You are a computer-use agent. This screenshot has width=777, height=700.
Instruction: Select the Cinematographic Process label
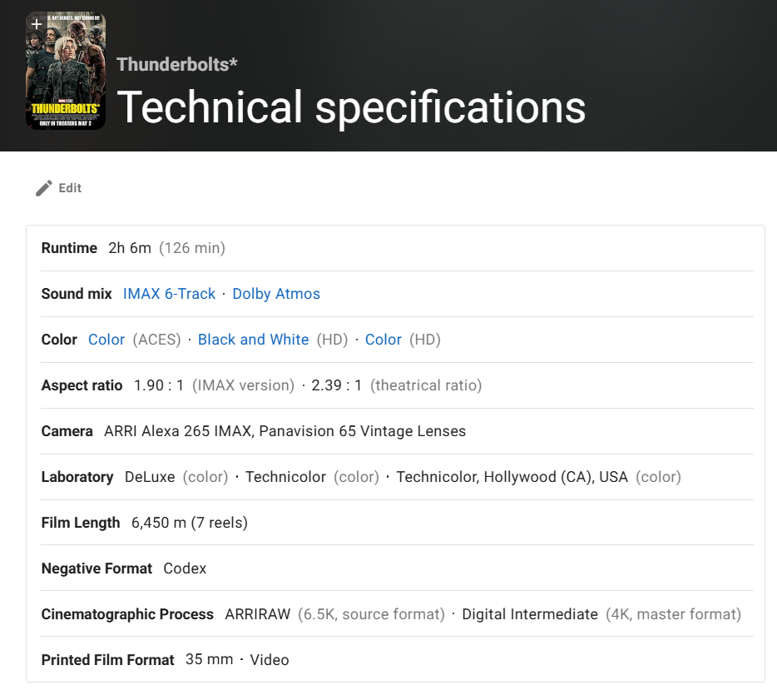point(127,614)
